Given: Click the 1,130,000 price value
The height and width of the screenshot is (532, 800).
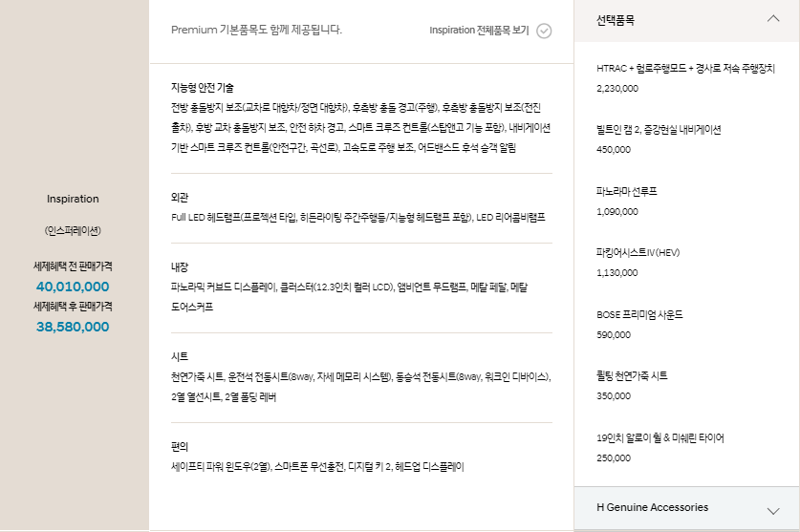Looking at the screenshot, I should click(x=617, y=272).
